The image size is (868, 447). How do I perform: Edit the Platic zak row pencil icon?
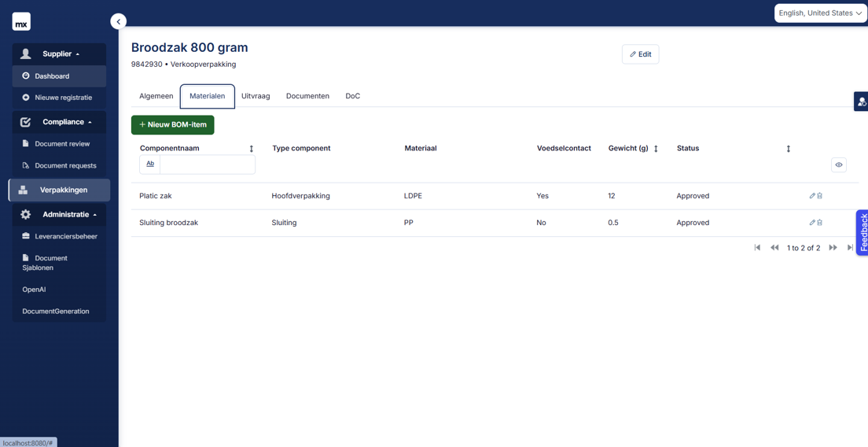point(812,195)
